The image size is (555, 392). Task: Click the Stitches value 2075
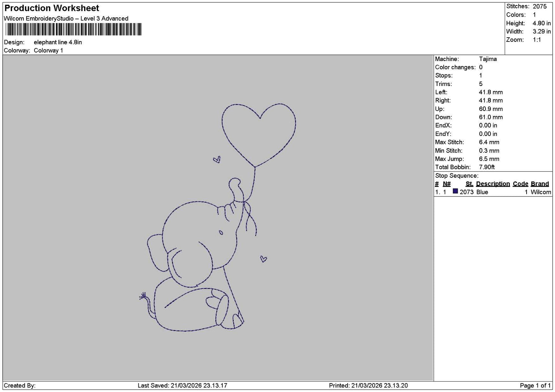(x=539, y=6)
